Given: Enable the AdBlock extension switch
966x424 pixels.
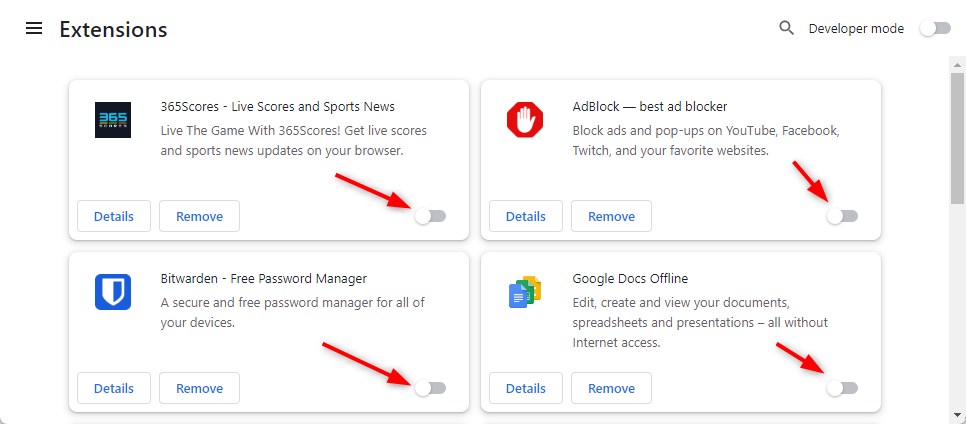Looking at the screenshot, I should click(842, 216).
